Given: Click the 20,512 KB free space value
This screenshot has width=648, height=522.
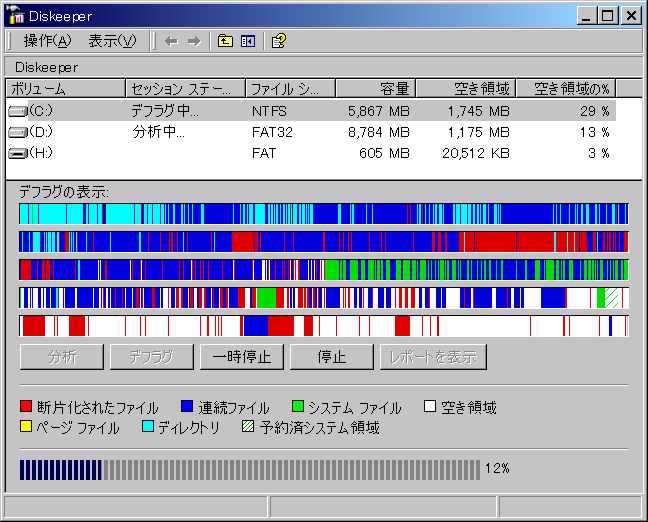Looking at the screenshot, I should (476, 153).
